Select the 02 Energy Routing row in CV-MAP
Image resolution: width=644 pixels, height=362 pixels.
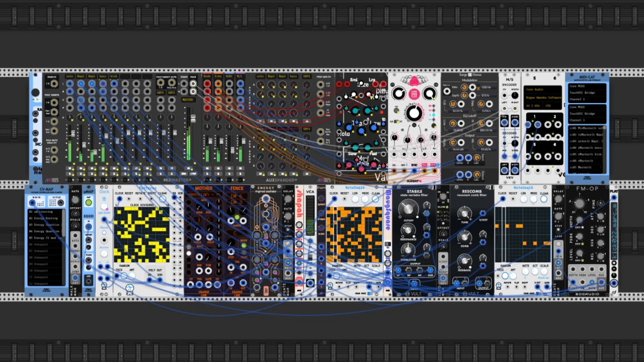point(44,218)
